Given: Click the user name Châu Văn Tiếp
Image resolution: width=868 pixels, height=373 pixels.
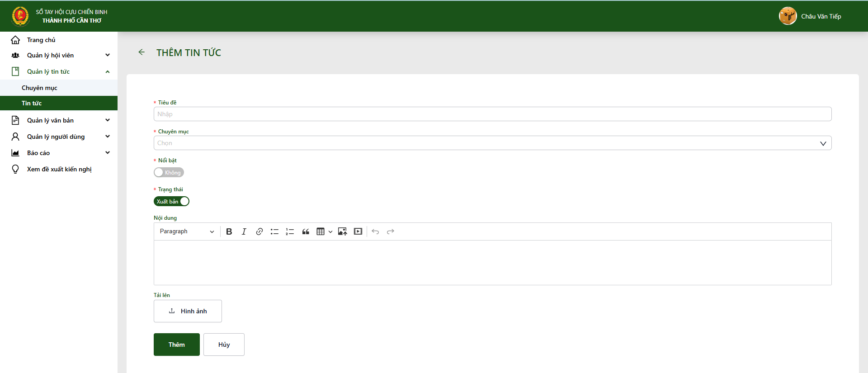Looking at the screenshot, I should [x=821, y=16].
